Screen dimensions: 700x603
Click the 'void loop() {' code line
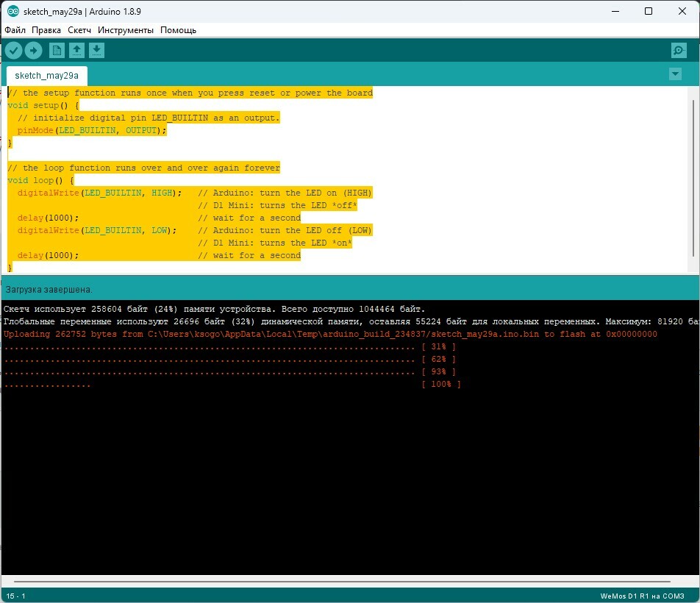pos(40,180)
